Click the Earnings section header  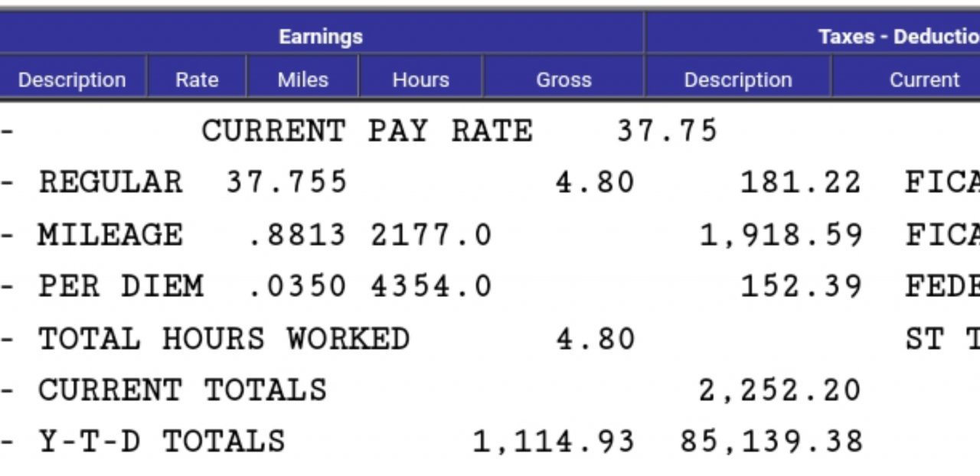click(x=321, y=36)
